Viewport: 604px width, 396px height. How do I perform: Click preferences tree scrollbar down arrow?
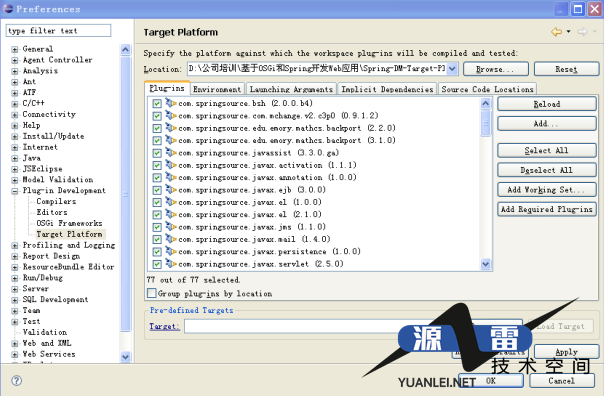point(125,357)
